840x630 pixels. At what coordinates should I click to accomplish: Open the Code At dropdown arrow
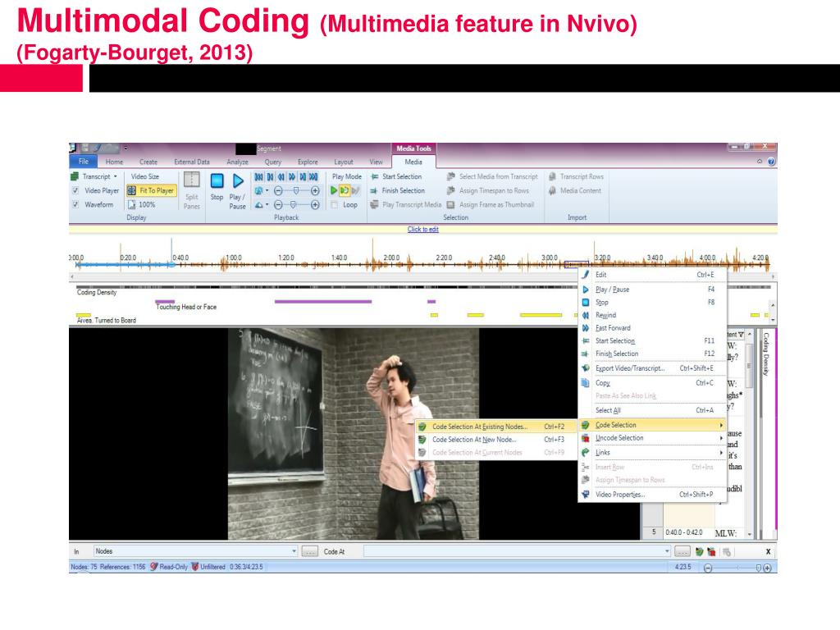pyautogui.click(x=667, y=551)
